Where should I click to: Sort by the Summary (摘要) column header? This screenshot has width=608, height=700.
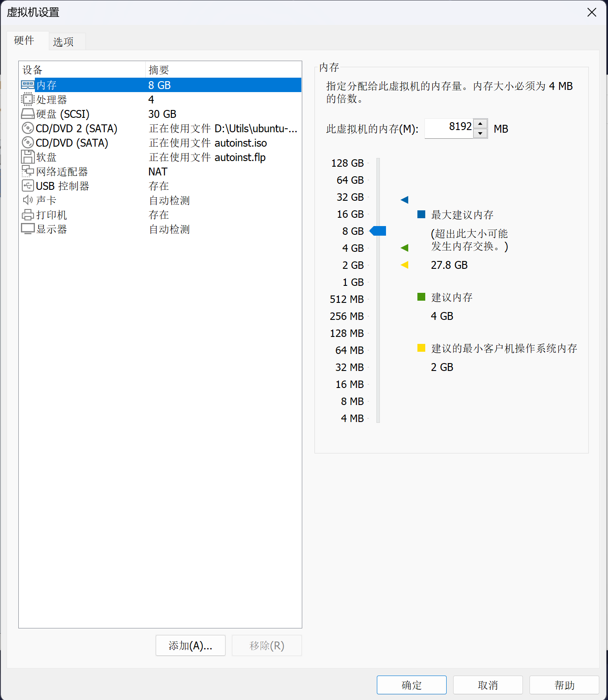coord(223,70)
